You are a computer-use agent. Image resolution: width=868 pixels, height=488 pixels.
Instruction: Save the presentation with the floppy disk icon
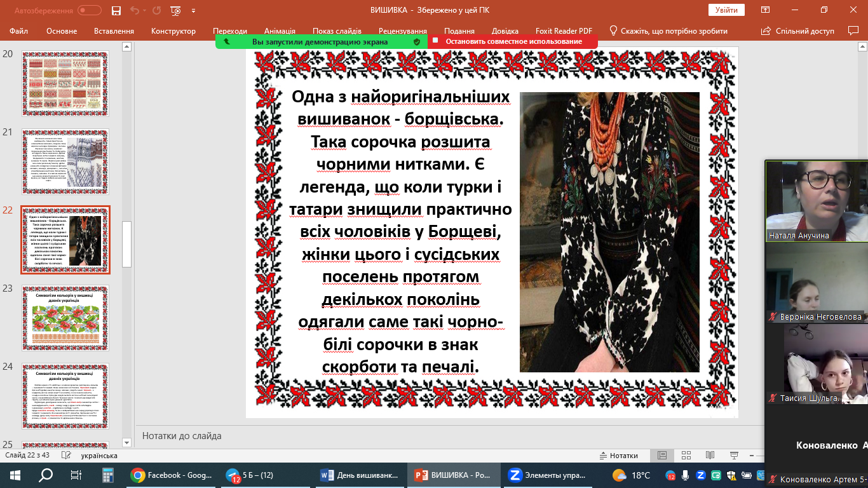[x=116, y=10]
